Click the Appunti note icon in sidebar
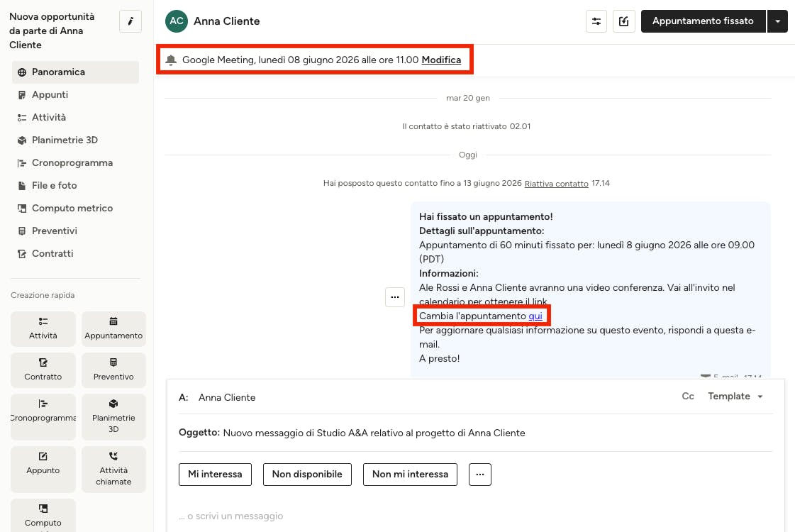795x532 pixels. pyautogui.click(x=22, y=95)
